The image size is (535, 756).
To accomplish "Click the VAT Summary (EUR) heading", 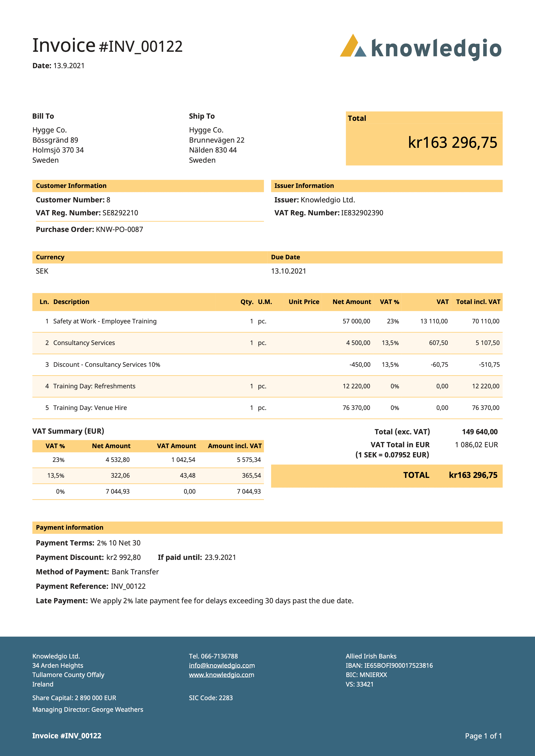I will [x=68, y=431].
